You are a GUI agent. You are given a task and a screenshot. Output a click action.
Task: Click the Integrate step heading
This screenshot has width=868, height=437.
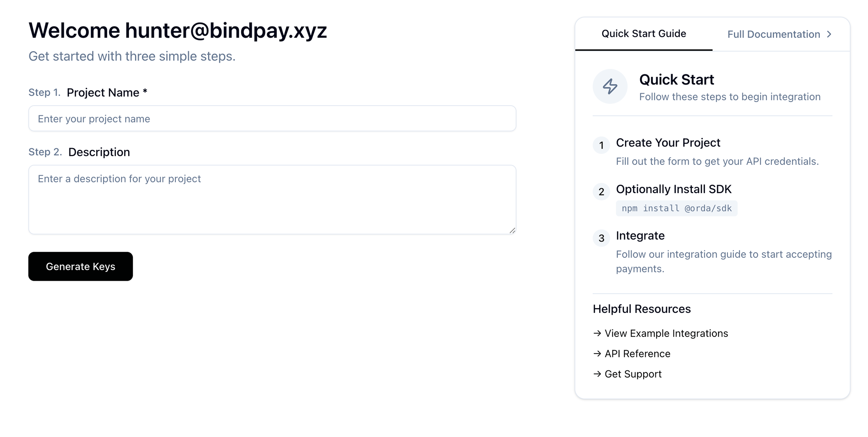(640, 236)
